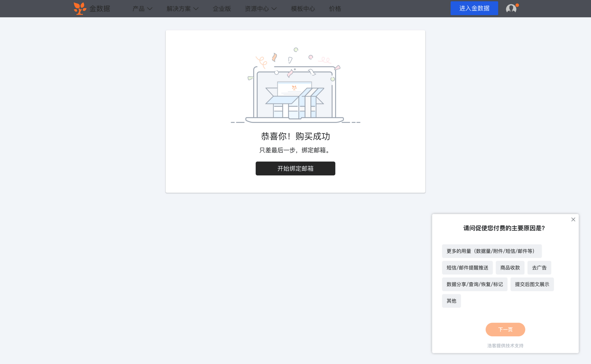Click the 金数据 logo icon
The image size is (591, 364).
(79, 8)
